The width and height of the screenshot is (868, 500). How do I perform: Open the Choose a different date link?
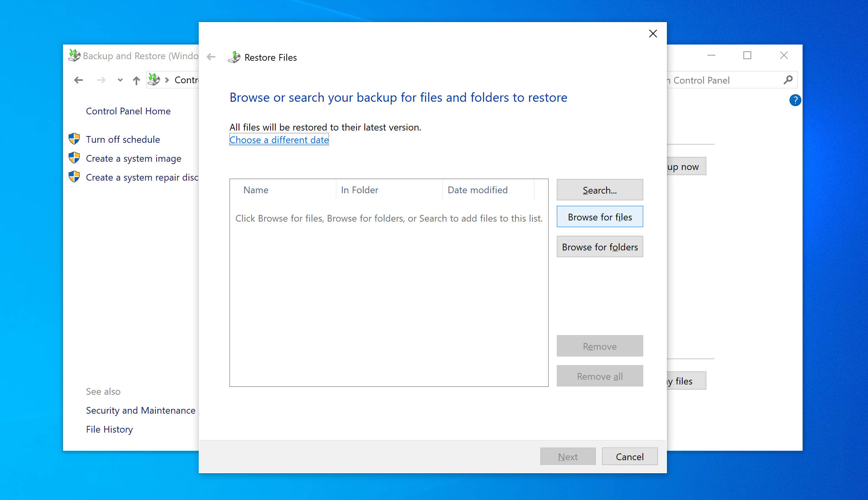tap(279, 140)
